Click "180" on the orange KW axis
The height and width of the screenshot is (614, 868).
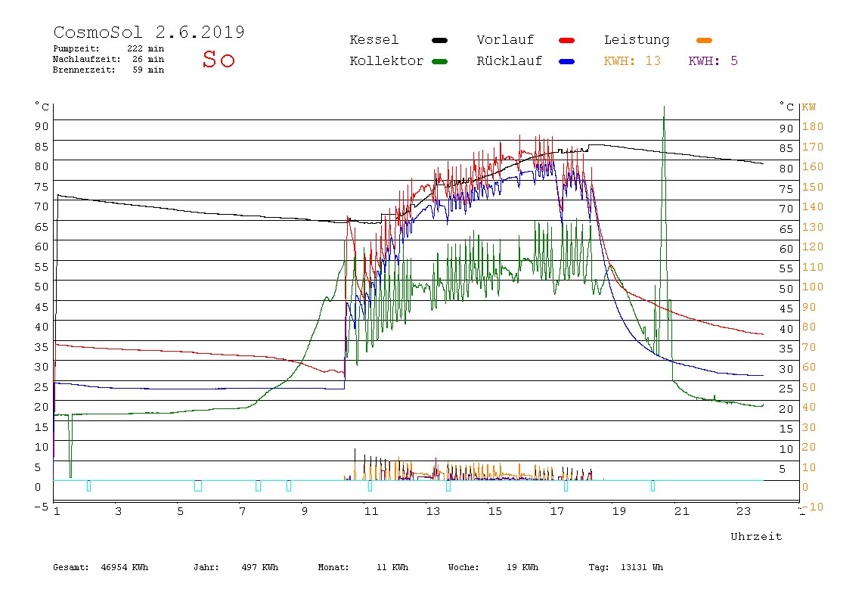click(x=813, y=126)
